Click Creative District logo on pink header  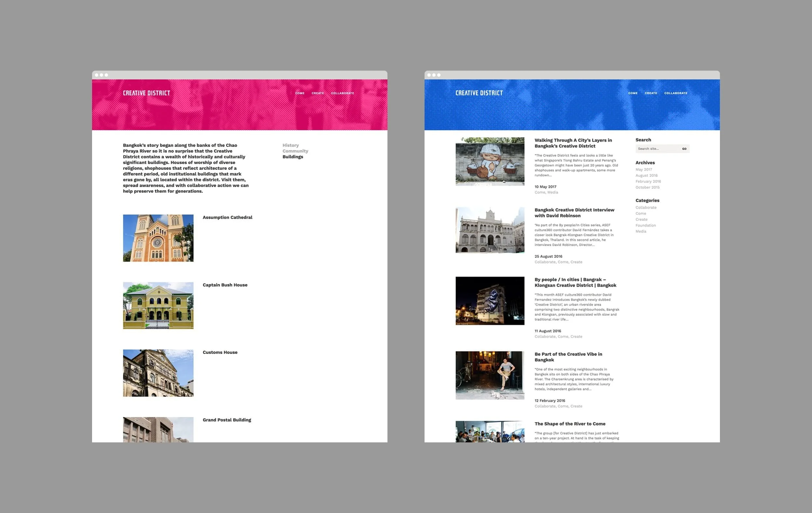pos(146,93)
